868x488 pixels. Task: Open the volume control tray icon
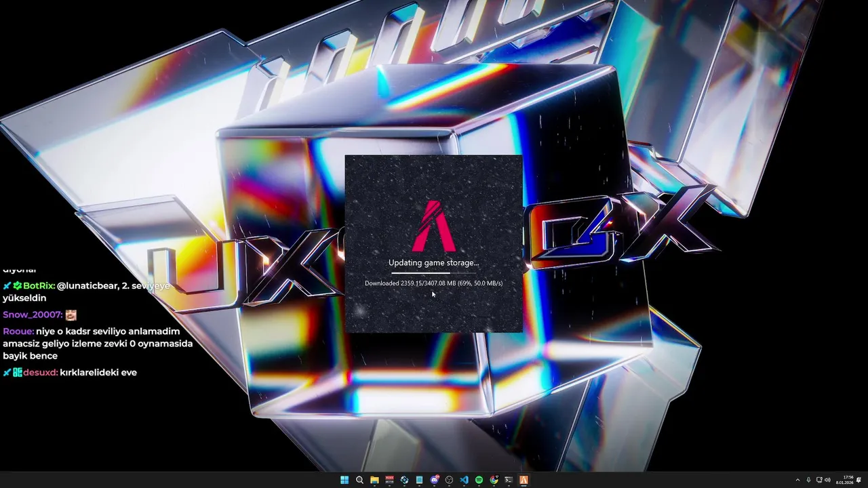827,480
